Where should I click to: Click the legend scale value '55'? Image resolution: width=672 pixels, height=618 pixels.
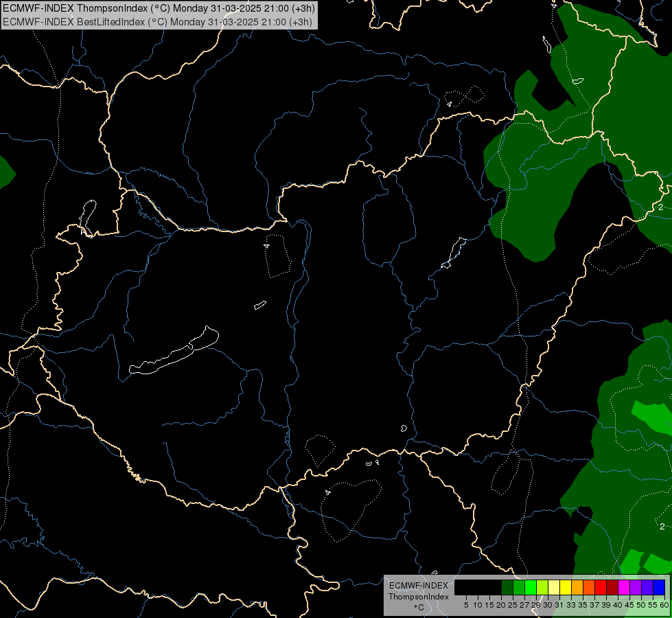pos(653,605)
